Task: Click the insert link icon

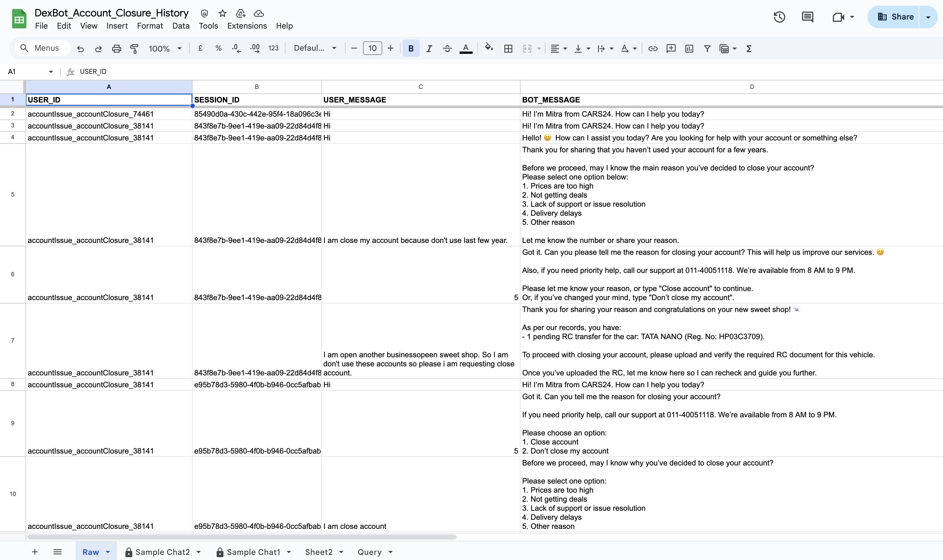Action: (653, 49)
